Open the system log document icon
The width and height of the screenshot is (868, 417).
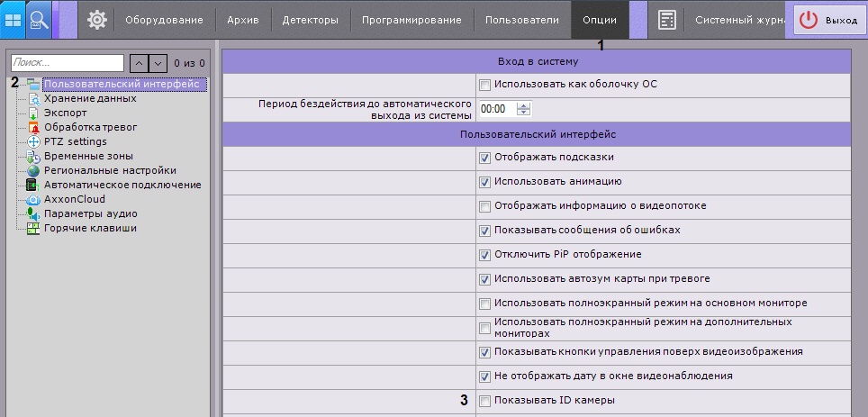point(666,20)
